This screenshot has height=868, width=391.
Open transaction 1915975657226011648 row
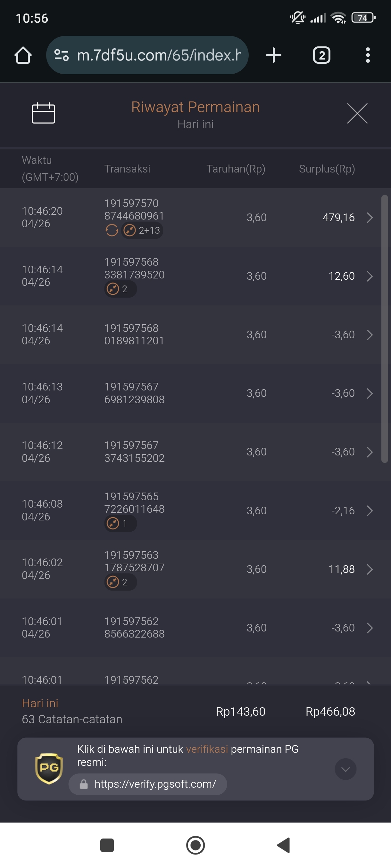pyautogui.click(x=195, y=510)
